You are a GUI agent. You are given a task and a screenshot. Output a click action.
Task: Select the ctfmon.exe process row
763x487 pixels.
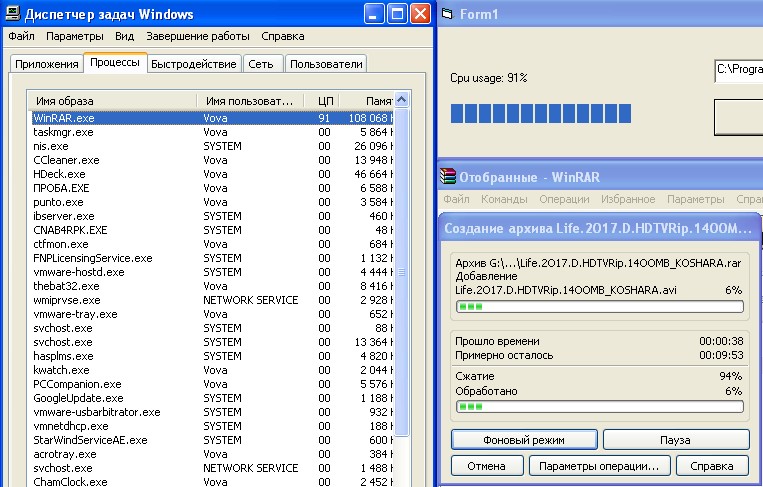212,244
